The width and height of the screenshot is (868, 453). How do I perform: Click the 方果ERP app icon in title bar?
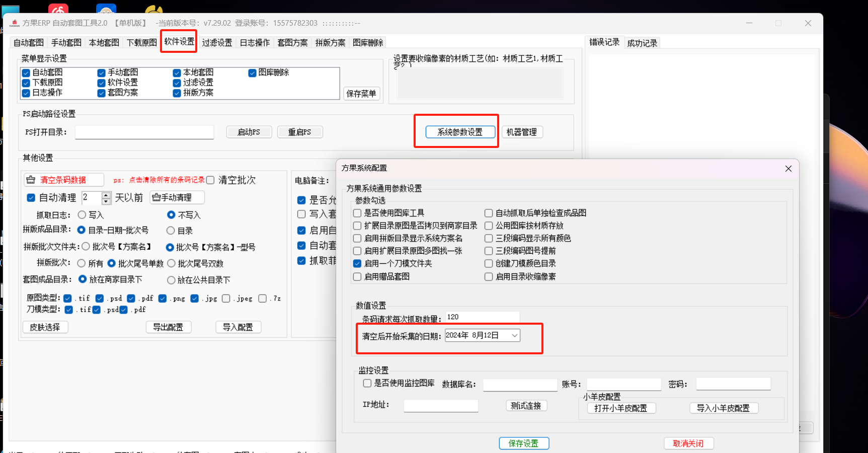[15, 23]
